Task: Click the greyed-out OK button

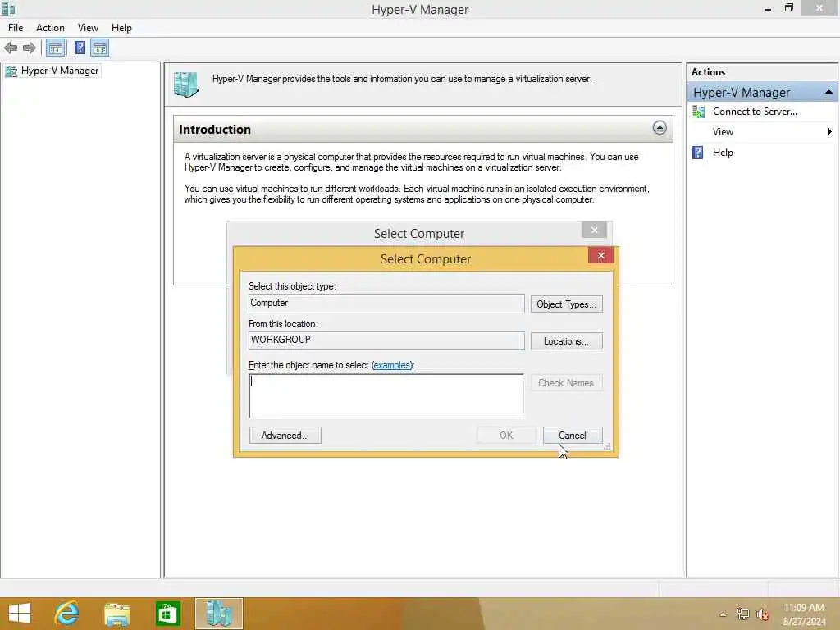Action: point(506,436)
